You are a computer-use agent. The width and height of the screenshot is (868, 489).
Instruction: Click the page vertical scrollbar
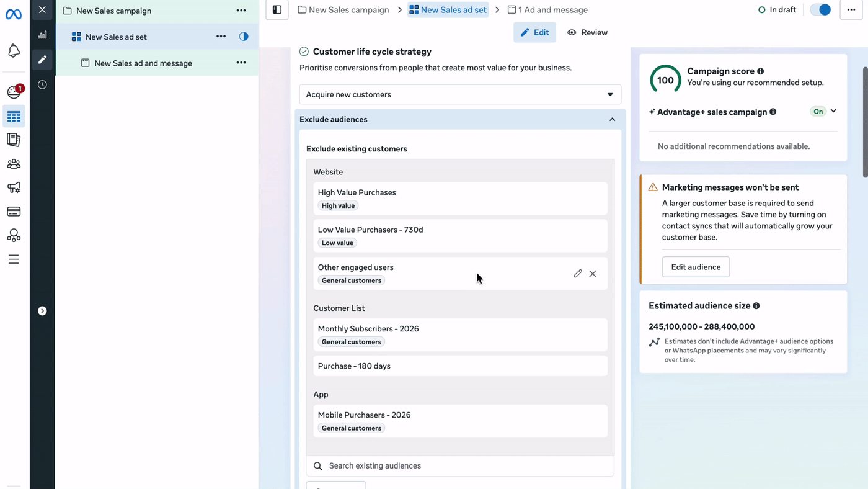(866, 121)
